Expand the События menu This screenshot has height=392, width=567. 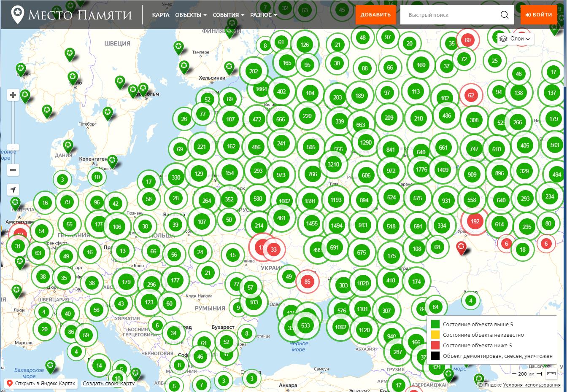pyautogui.click(x=228, y=15)
